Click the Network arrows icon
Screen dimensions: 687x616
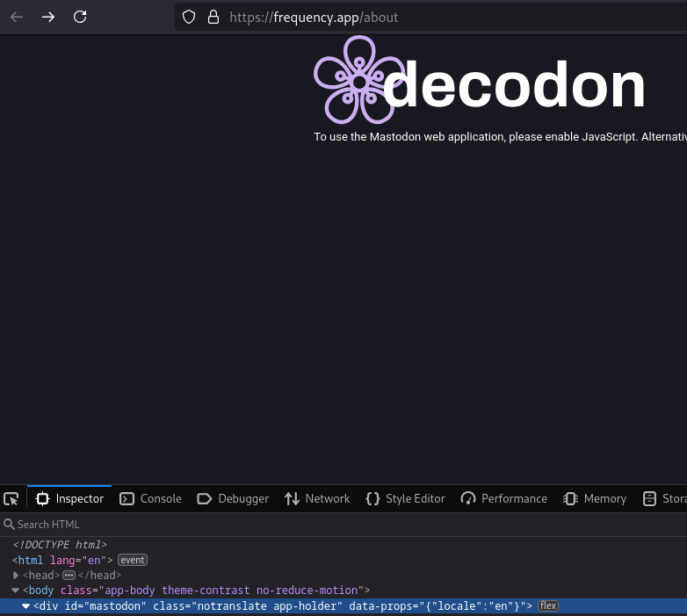click(x=292, y=498)
